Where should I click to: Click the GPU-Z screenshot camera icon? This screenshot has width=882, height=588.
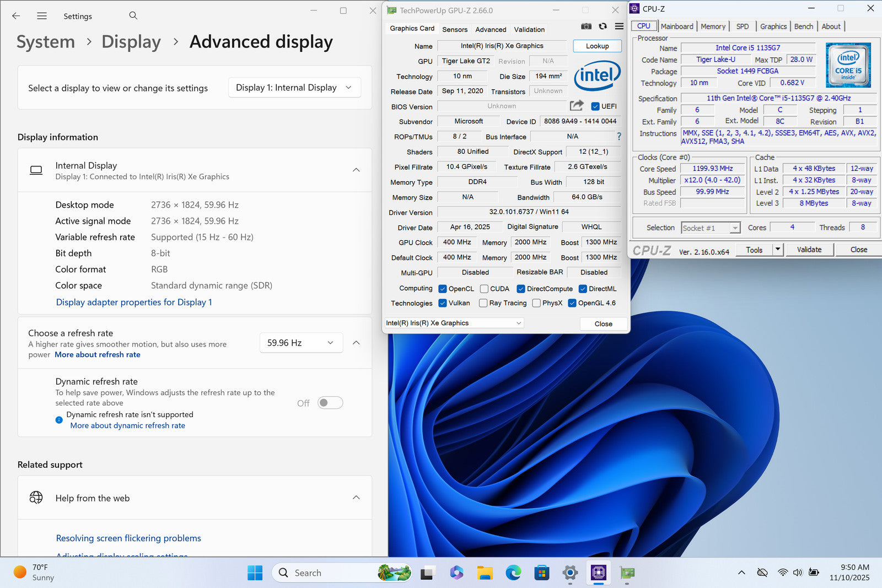click(586, 26)
